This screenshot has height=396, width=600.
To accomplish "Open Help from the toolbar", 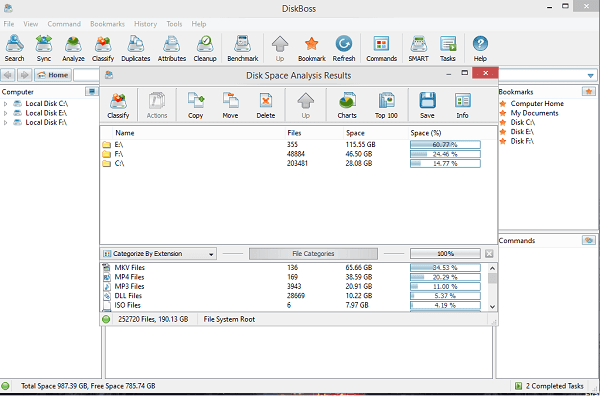I will coord(480,48).
